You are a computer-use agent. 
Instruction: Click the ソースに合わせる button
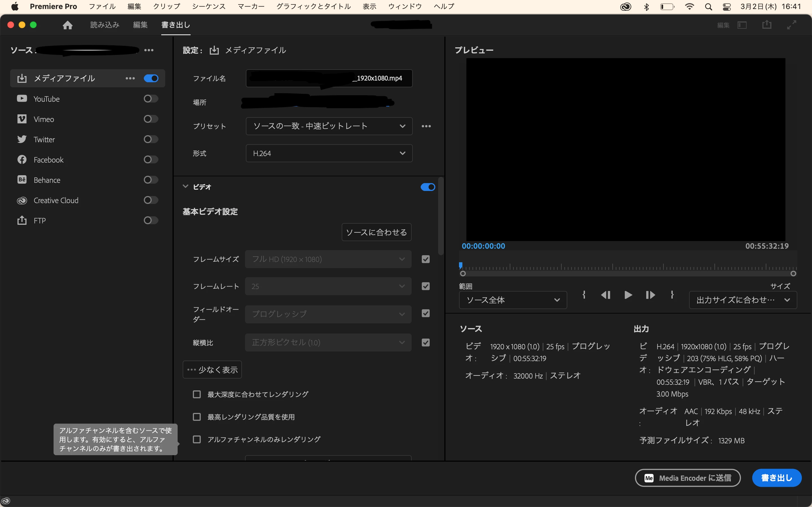[376, 232]
